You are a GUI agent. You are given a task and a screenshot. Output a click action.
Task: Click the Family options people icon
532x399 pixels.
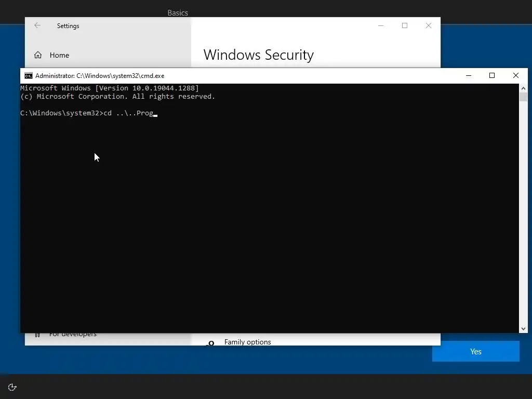coord(210,343)
